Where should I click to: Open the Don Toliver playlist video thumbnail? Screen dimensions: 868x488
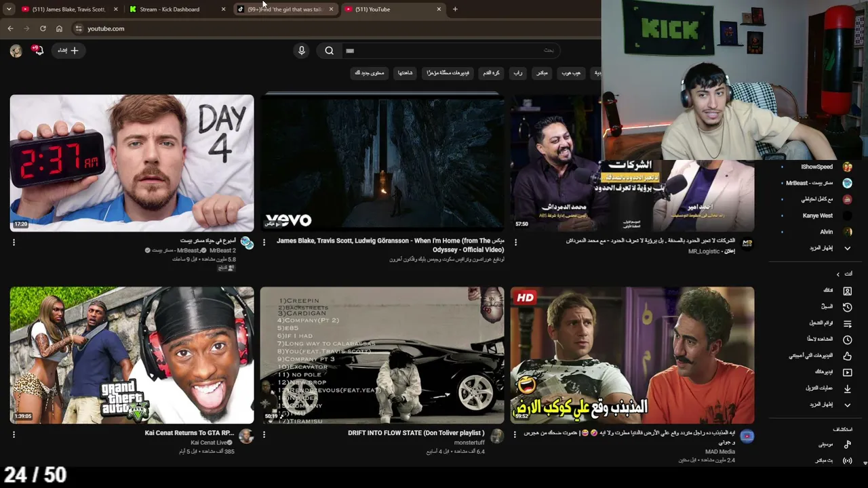tap(382, 355)
